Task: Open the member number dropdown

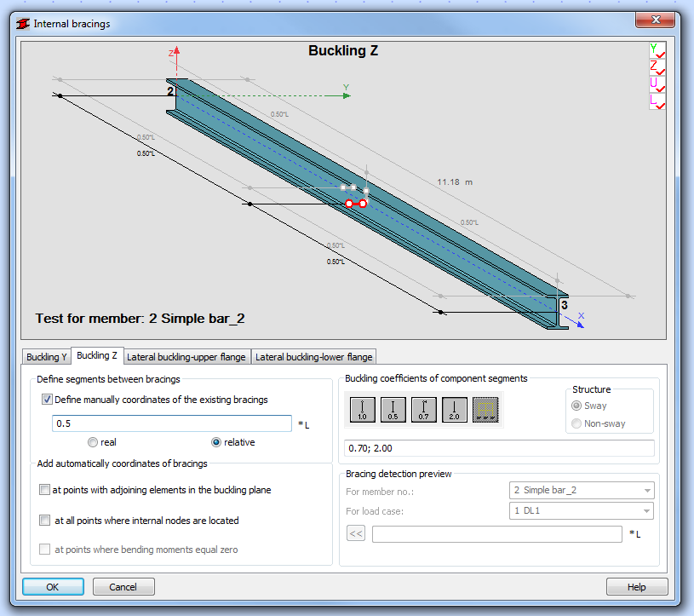Action: pos(647,491)
